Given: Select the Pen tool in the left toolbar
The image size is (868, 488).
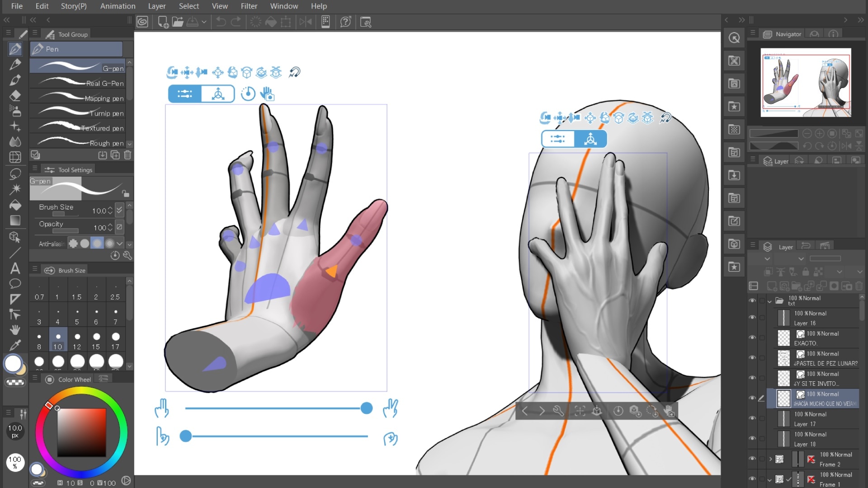Looking at the screenshot, I should [15, 49].
